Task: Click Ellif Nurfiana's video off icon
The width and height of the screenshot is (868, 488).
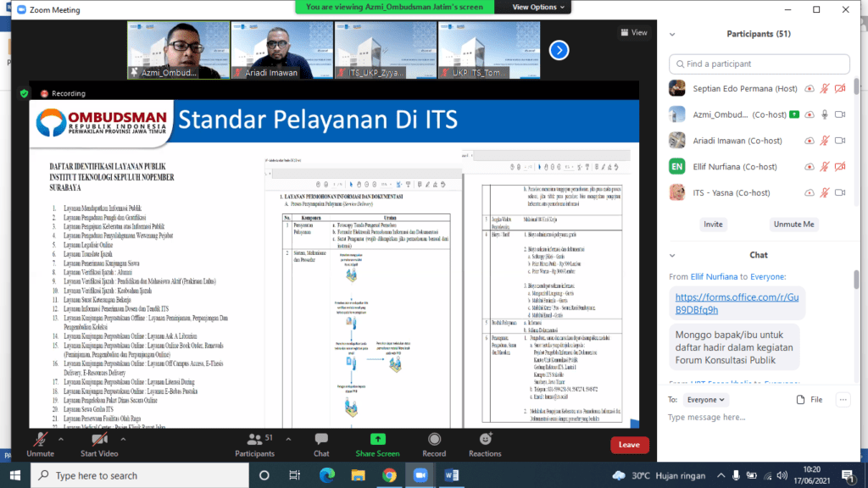Action: (x=840, y=167)
